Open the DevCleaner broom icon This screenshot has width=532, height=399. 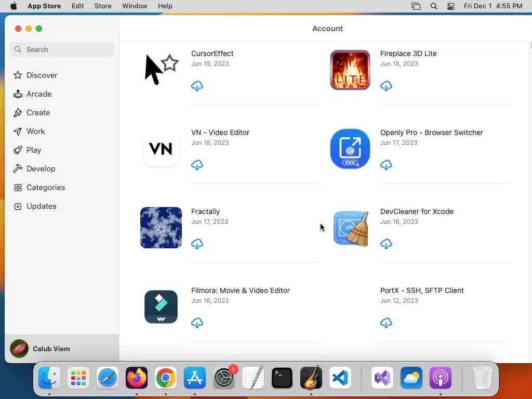pos(351,228)
